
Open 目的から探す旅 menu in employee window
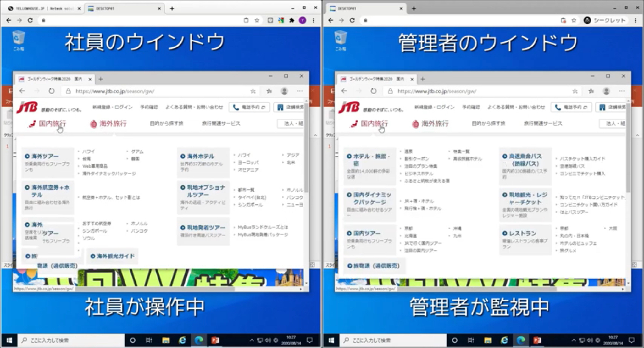click(166, 124)
